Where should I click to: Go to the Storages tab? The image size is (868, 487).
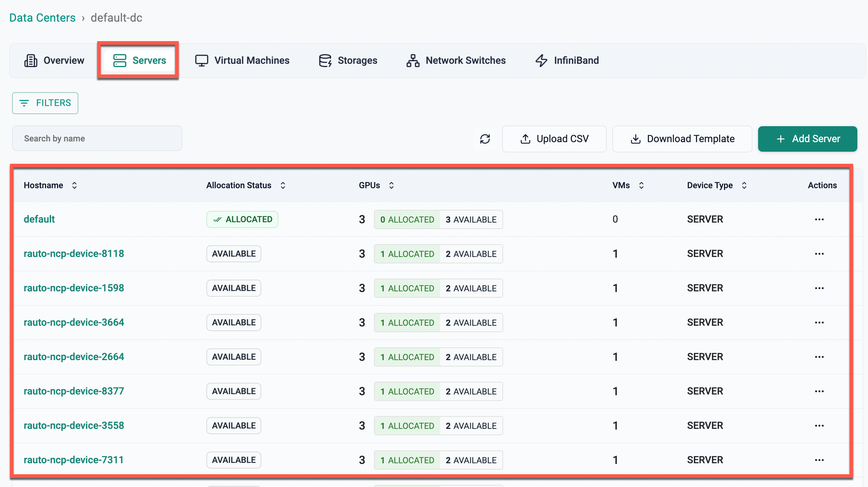[348, 61]
